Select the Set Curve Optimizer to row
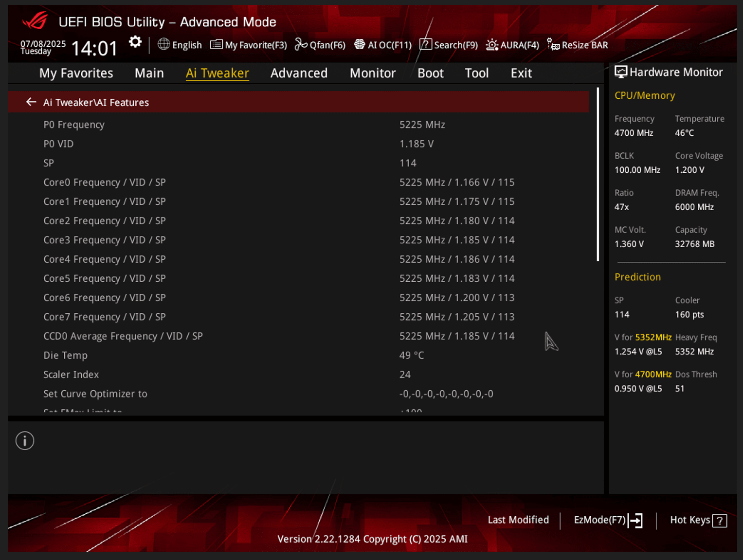This screenshot has height=560, width=743. [298, 394]
